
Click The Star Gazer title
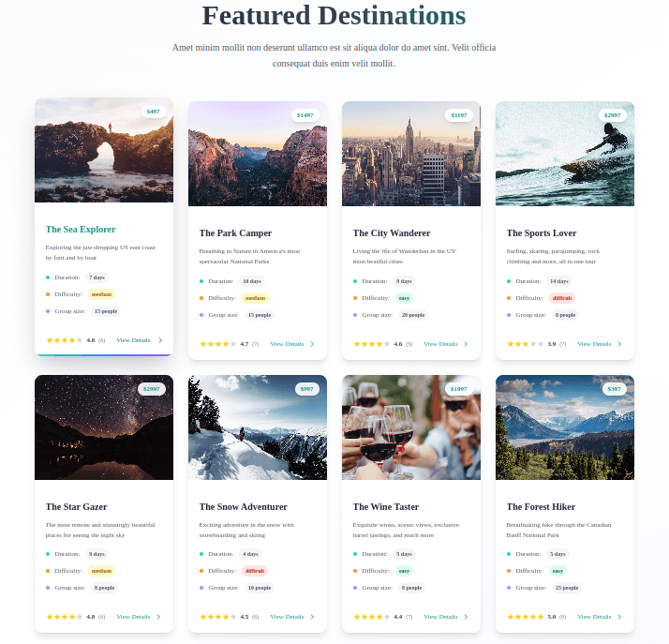[x=77, y=506]
